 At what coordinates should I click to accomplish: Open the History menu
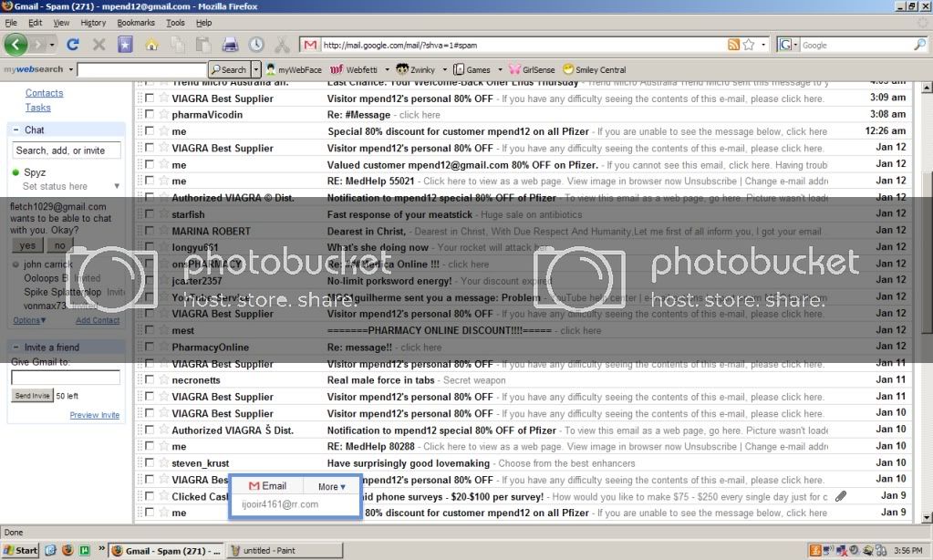[x=93, y=23]
